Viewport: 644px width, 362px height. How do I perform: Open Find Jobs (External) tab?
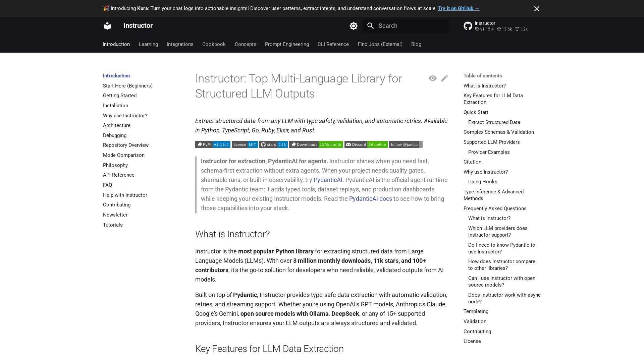point(380,44)
